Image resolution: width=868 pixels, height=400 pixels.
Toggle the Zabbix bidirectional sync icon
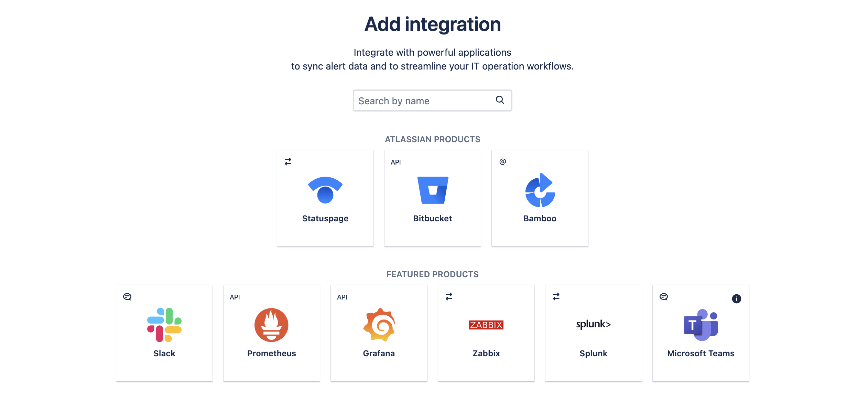click(x=449, y=296)
